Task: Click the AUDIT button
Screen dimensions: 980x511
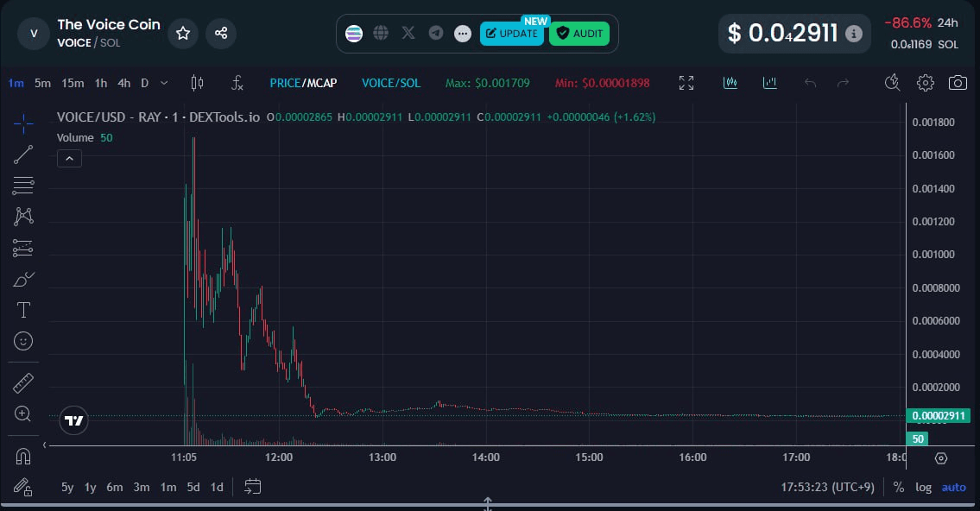Action: 579,33
